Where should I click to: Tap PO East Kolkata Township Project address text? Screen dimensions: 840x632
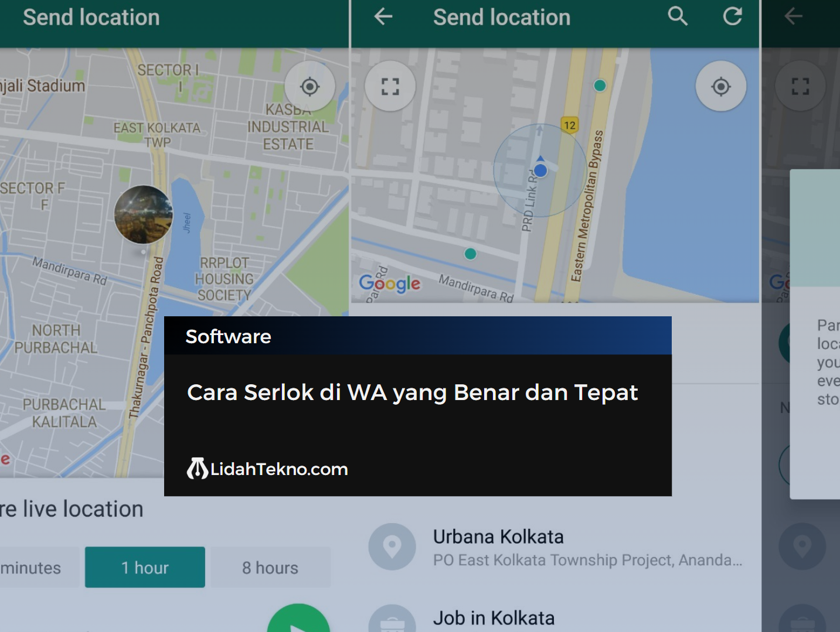[587, 561]
